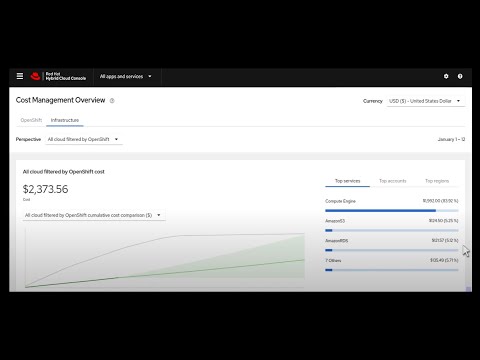Screen dimensions: 480x360
Task: Click the AmazonS3 cost progress bar
Action: pyautogui.click(x=392, y=230)
